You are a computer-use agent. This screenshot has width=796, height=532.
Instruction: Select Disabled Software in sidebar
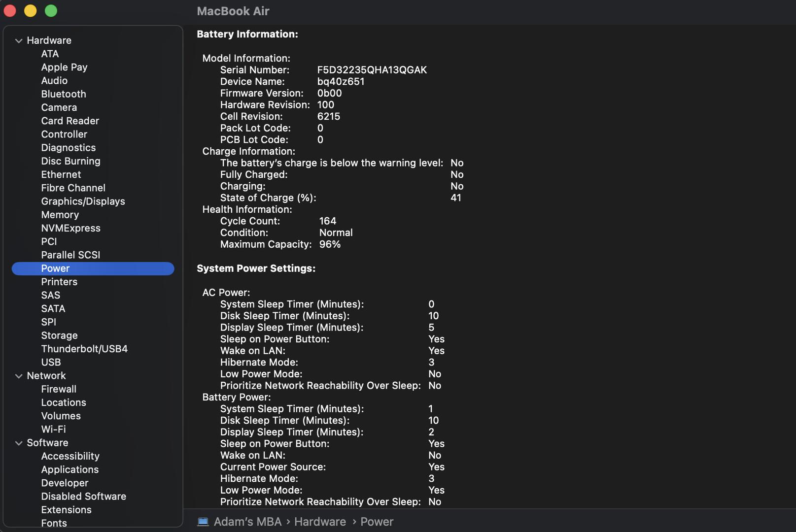83,497
